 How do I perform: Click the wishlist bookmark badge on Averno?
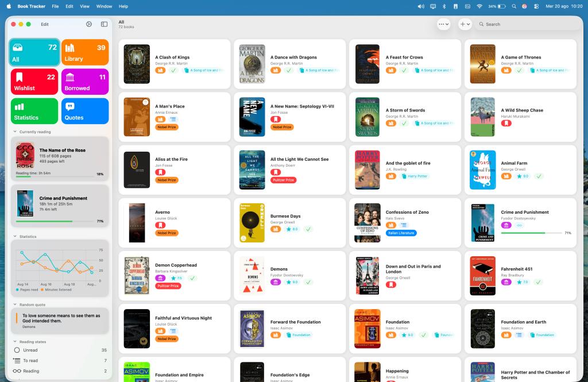coord(160,225)
